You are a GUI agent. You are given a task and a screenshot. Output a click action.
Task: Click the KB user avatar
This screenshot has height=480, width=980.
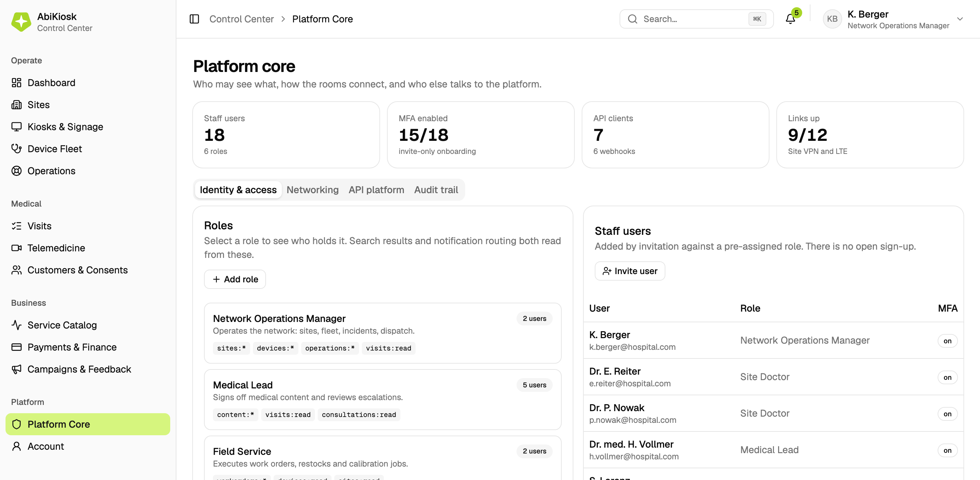[x=832, y=19]
